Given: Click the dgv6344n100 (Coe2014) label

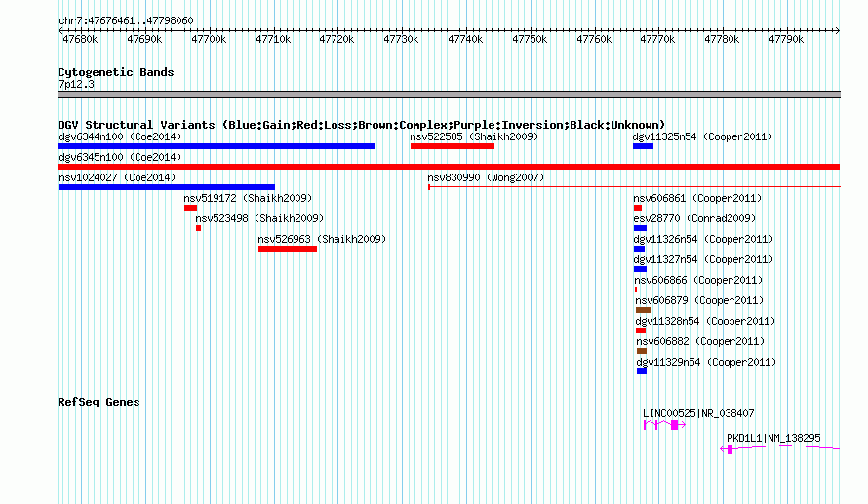Looking at the screenshot, I should (x=120, y=136).
